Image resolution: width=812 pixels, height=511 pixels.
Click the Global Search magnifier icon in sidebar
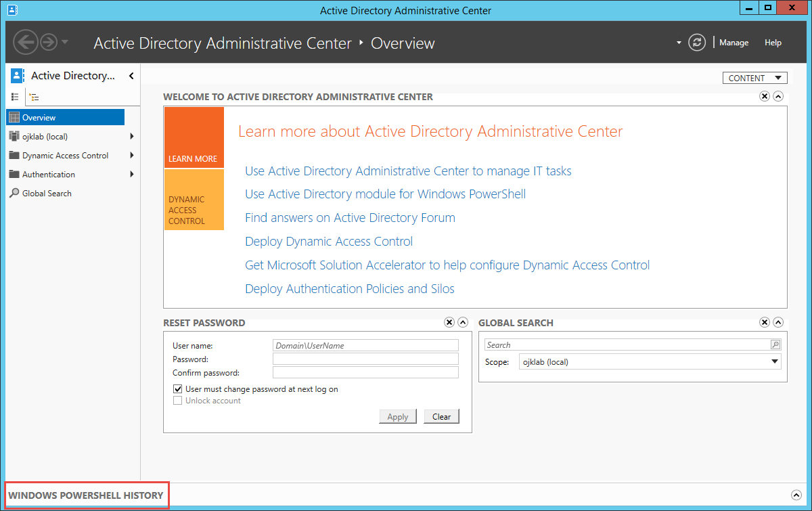point(14,193)
